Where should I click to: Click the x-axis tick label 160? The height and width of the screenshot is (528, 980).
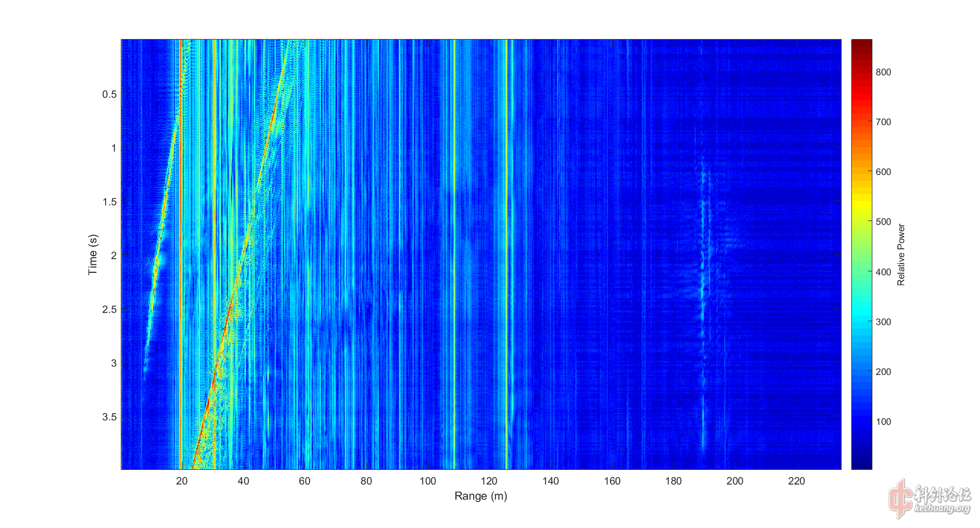(612, 481)
